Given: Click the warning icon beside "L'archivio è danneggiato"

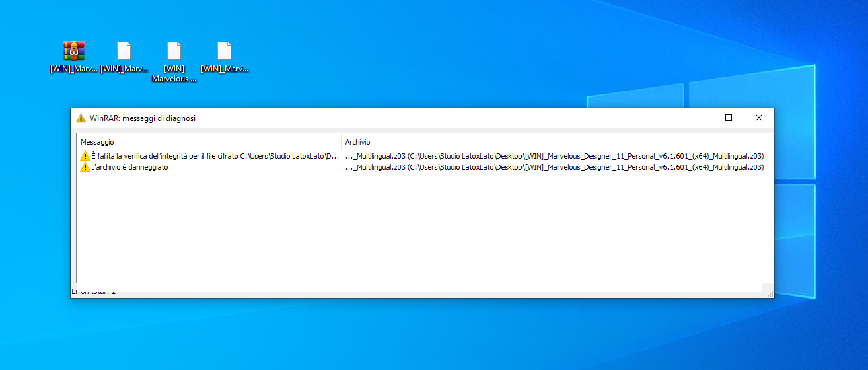Looking at the screenshot, I should (85, 168).
